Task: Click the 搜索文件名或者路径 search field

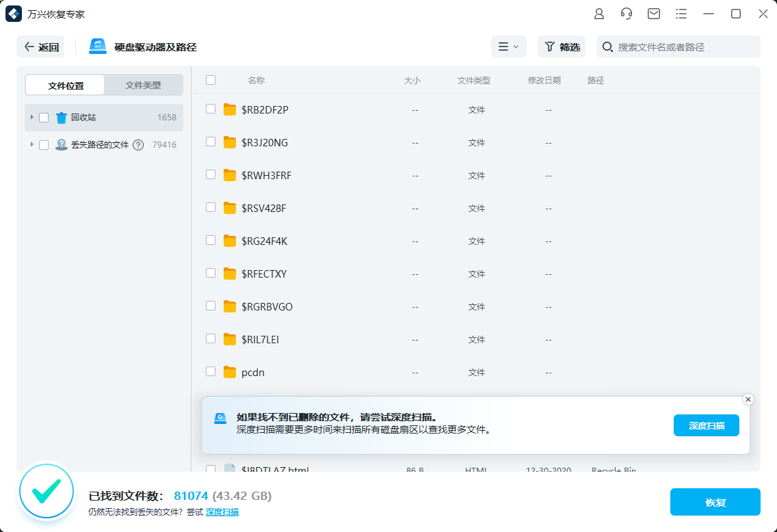Action: coord(677,46)
